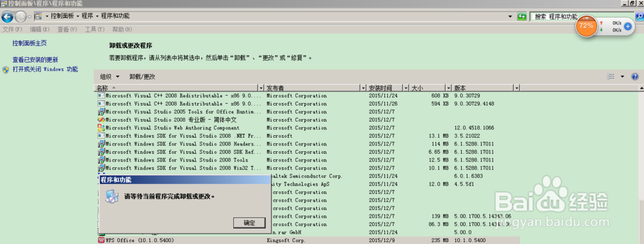The height and width of the screenshot is (244, 644).
Task: Open the 查看(V) menu
Action: coord(68,30)
